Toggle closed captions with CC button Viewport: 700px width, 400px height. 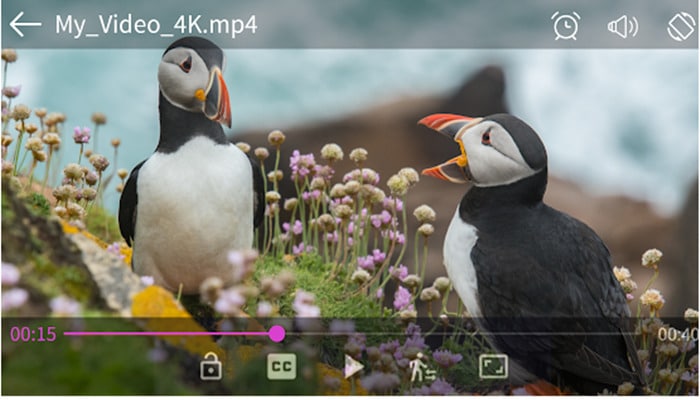click(x=282, y=367)
